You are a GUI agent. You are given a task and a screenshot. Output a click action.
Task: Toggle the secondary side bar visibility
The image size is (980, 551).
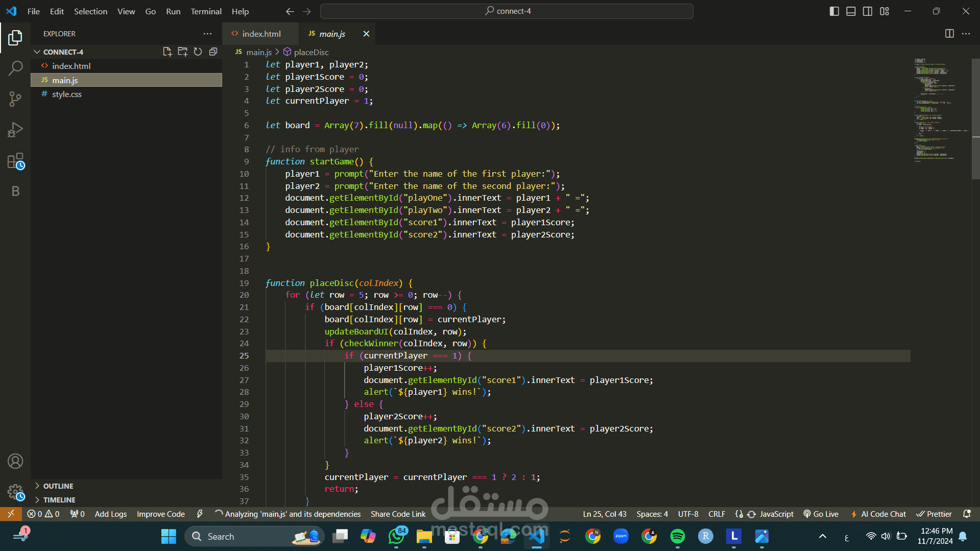(868, 11)
